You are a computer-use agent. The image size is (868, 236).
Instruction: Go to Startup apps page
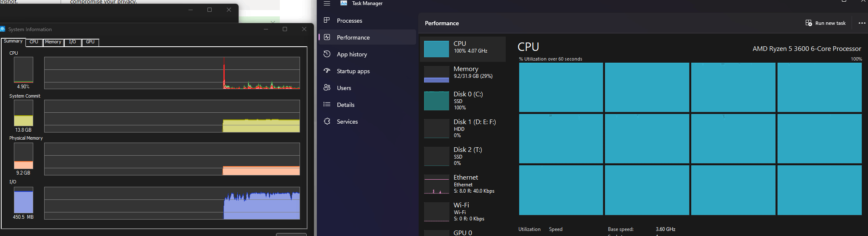coord(367,71)
